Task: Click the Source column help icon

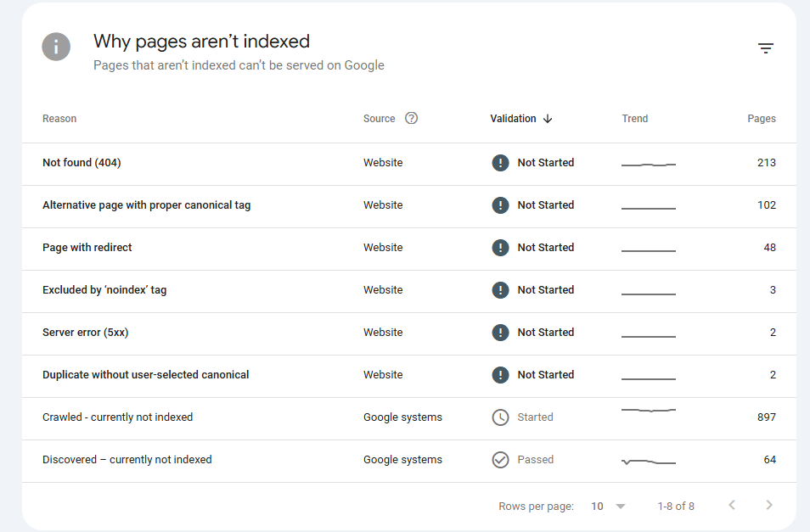Action: (412, 119)
